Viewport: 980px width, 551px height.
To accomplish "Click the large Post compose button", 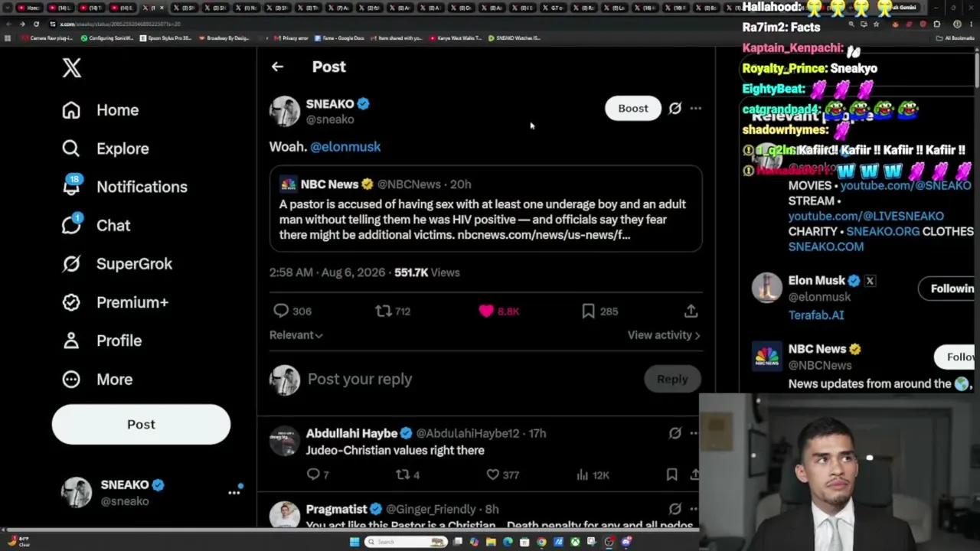I will 141,425.
